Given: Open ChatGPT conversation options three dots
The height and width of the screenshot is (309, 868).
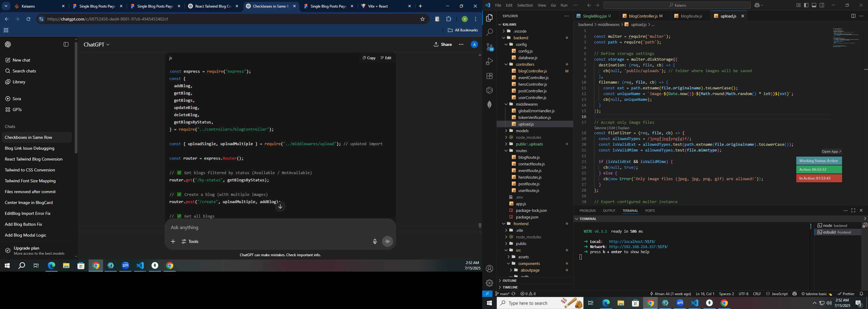Looking at the screenshot, I should pyautogui.click(x=461, y=45).
